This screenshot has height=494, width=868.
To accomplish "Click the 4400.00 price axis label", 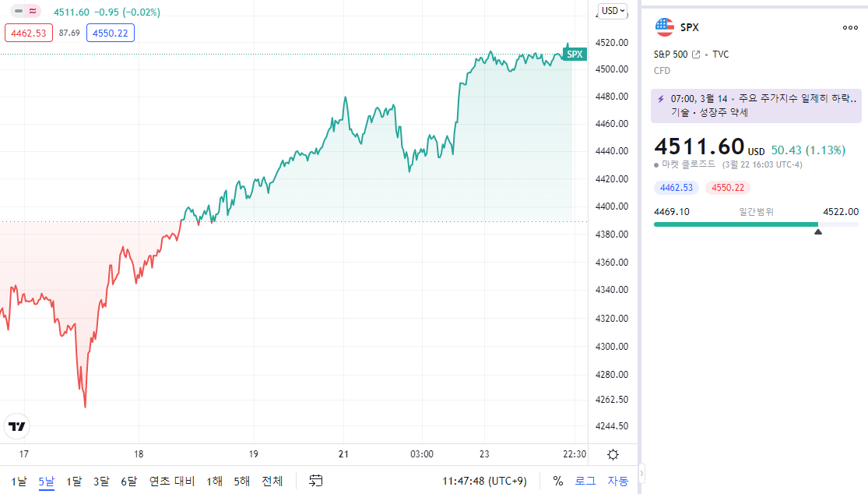I will (x=612, y=206).
